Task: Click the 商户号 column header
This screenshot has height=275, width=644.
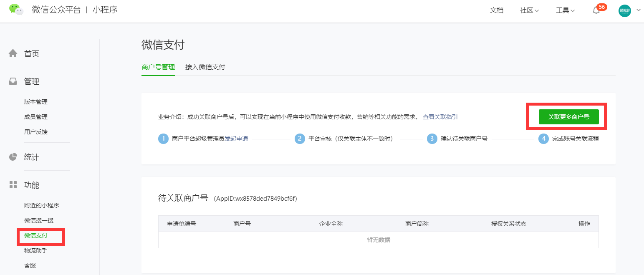Action: pos(242,224)
